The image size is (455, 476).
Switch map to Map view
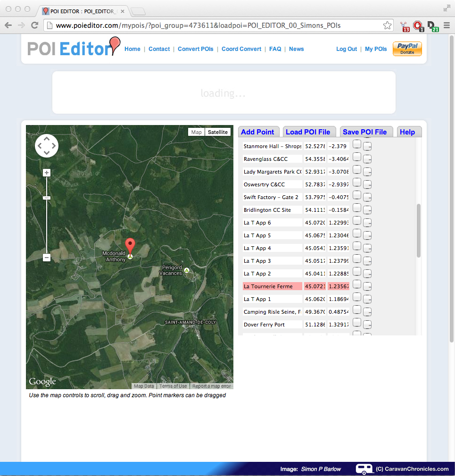(x=196, y=132)
